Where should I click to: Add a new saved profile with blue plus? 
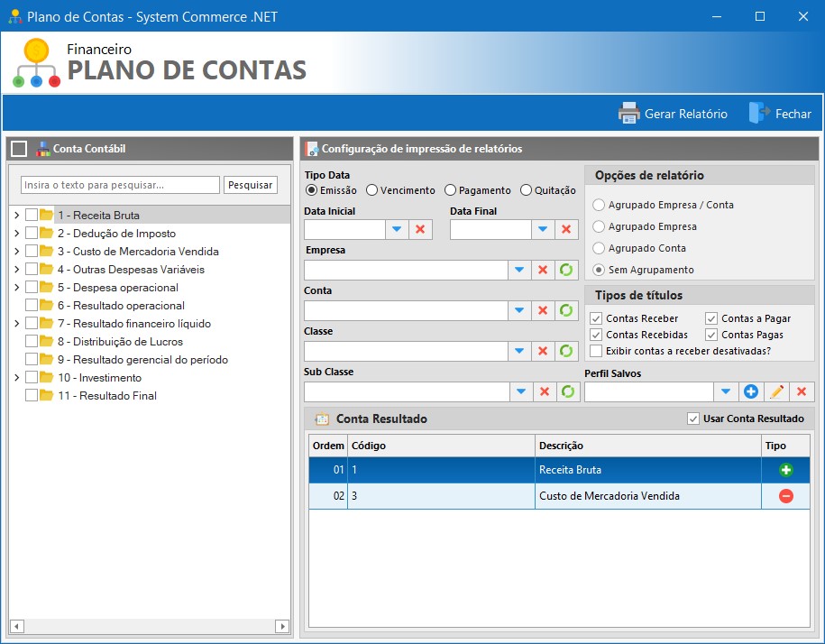point(750,391)
